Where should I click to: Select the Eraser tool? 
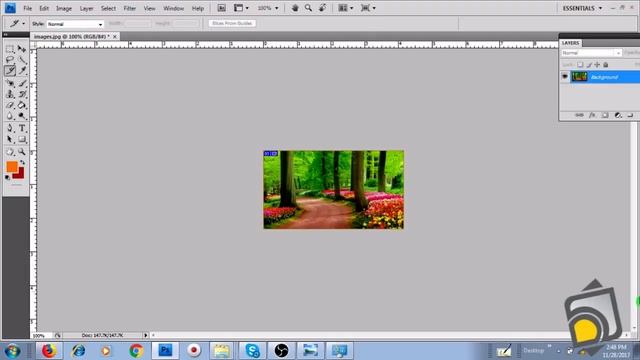10,105
